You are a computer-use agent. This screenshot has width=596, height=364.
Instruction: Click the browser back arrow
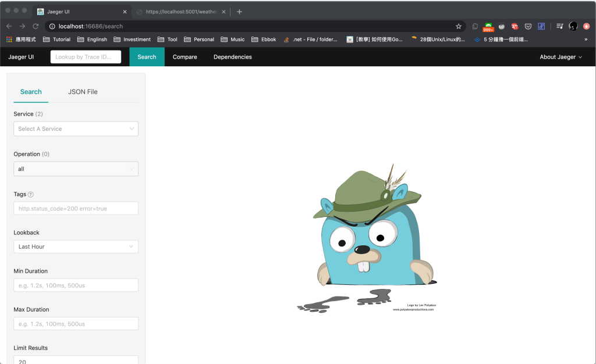click(9, 26)
